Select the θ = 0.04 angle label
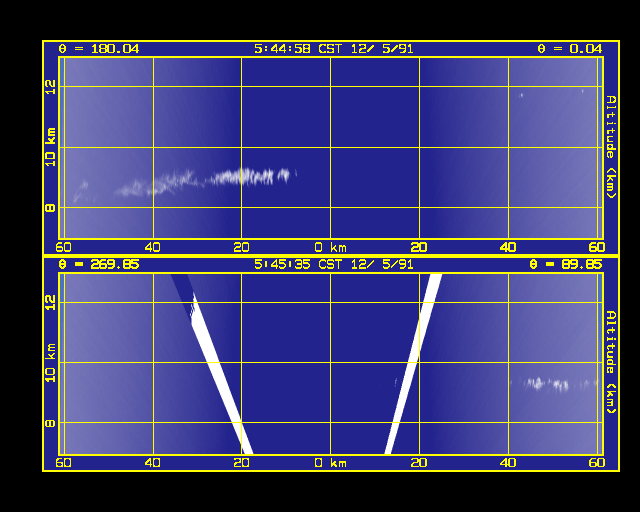640x512 pixels. pos(570,49)
